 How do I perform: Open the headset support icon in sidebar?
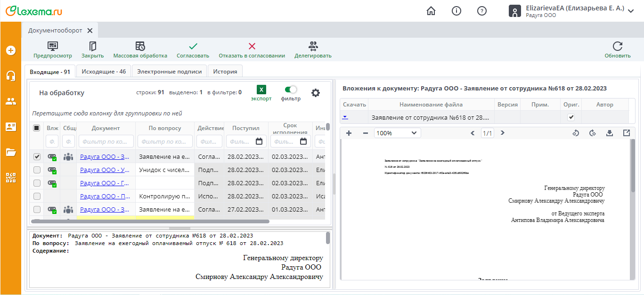(10, 75)
